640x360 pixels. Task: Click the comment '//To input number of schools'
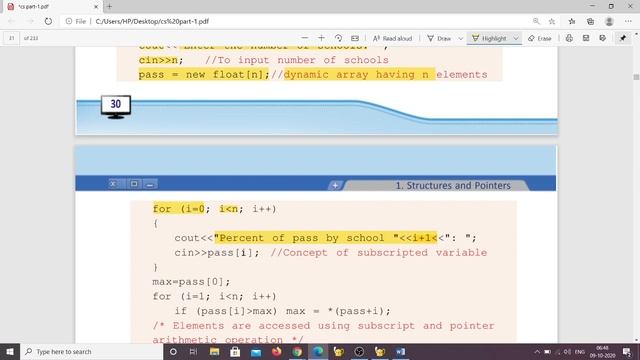[x=297, y=60]
